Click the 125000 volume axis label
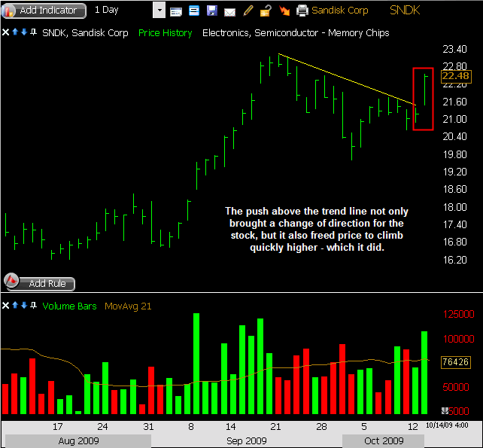Image resolution: width=483 pixels, height=448 pixels. [x=458, y=314]
